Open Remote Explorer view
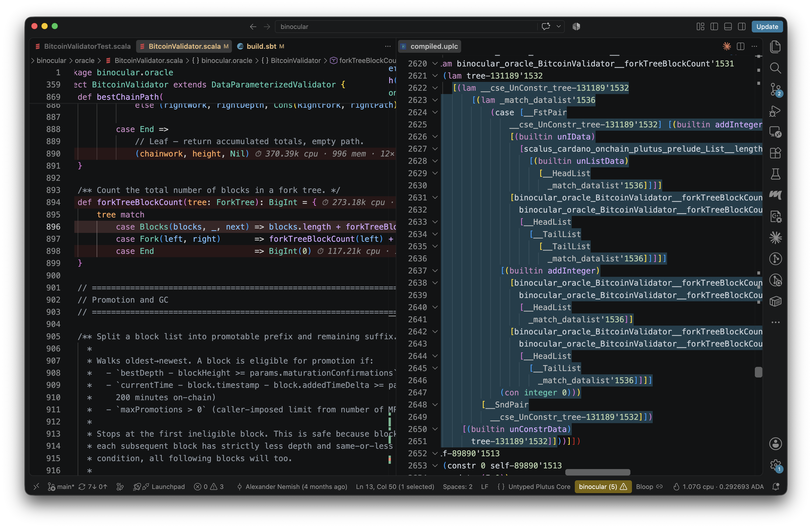 click(x=775, y=132)
